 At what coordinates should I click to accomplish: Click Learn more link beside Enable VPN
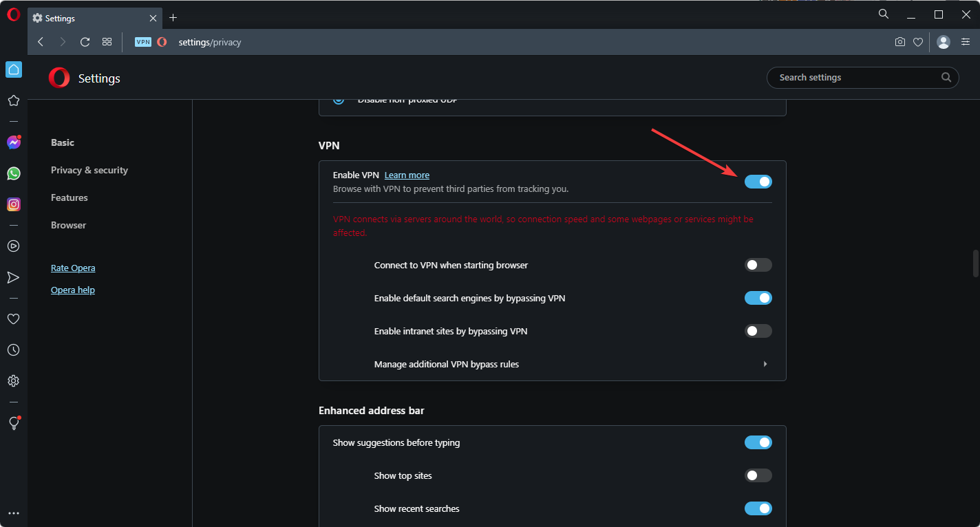pyautogui.click(x=407, y=175)
